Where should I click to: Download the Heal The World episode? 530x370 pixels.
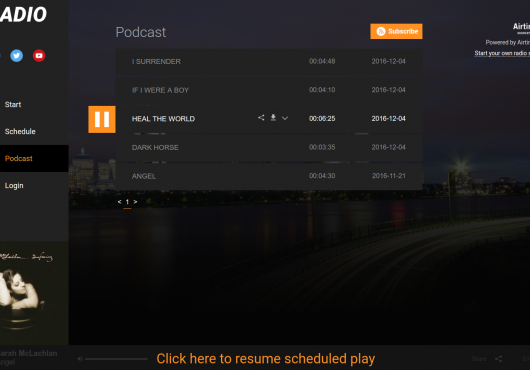click(273, 118)
